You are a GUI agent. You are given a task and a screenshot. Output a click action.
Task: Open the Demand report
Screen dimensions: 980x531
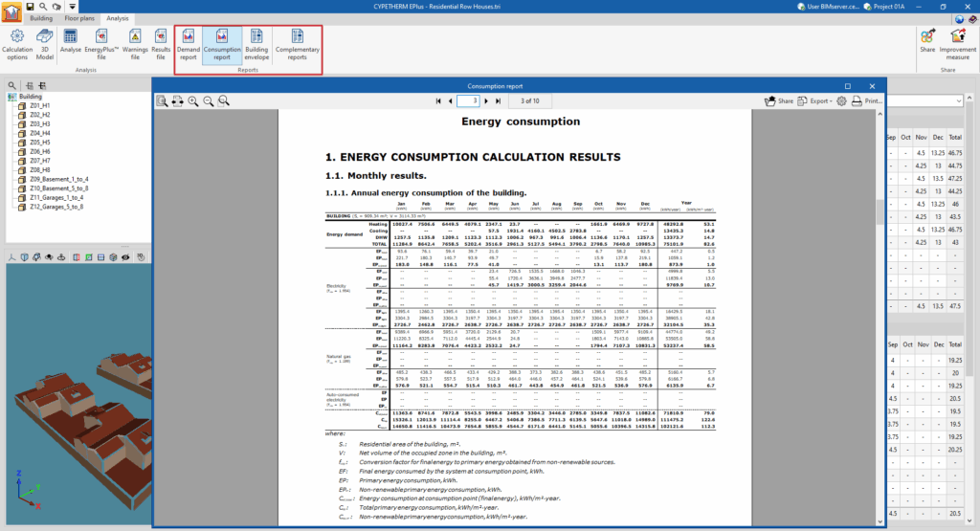coord(189,45)
